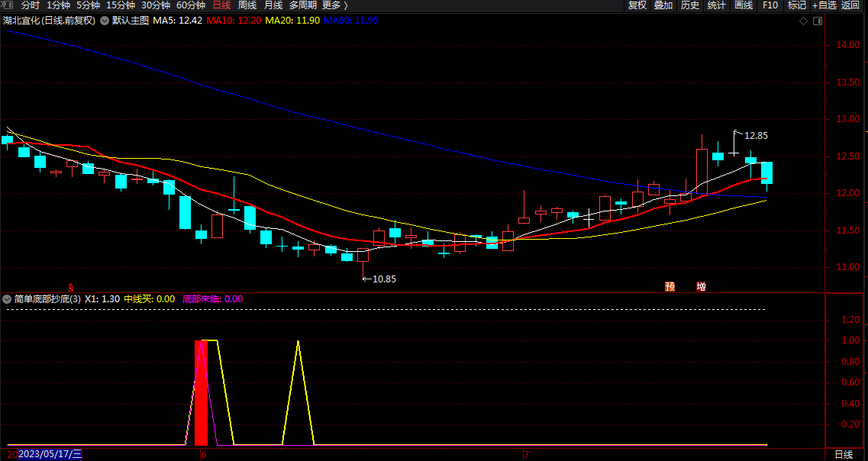
Task: Select the 周线 weekly tab
Action: [247, 5]
